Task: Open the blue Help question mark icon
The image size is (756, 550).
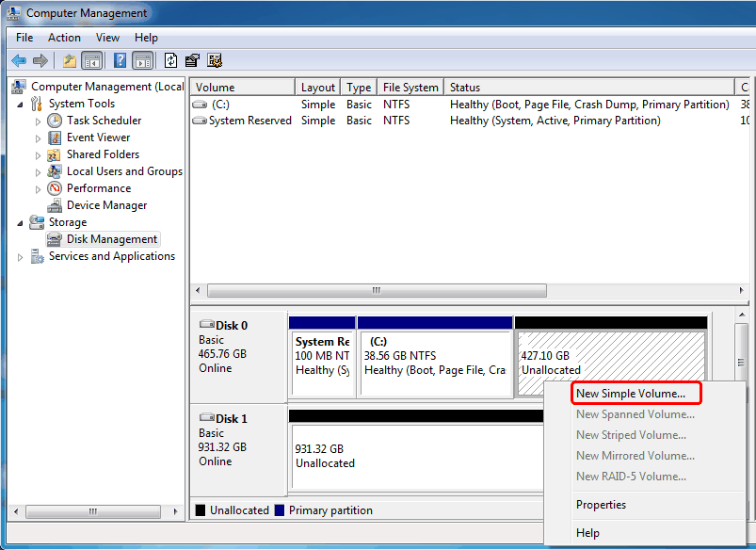Action: tap(120, 60)
